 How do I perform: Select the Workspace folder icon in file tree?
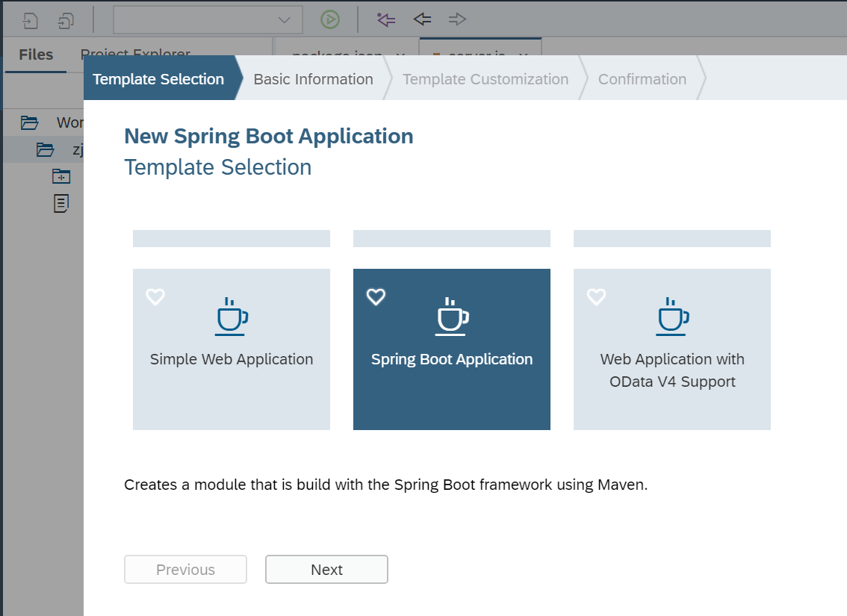pyautogui.click(x=30, y=123)
